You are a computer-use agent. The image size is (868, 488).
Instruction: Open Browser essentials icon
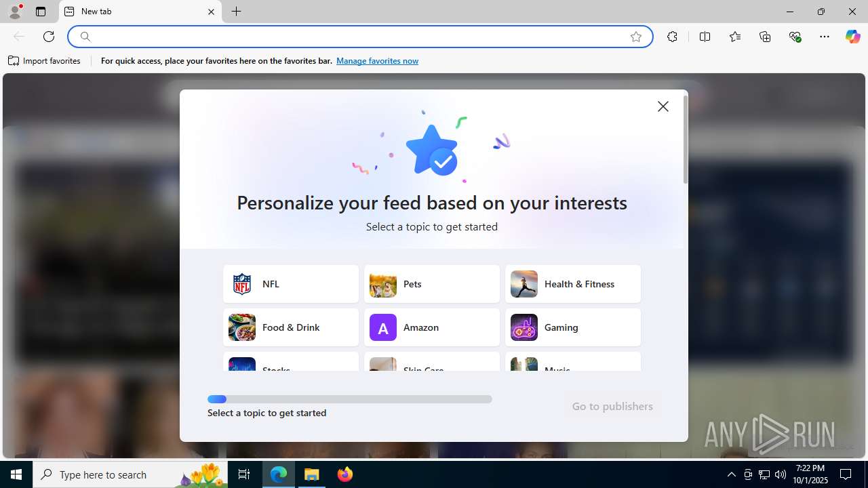(795, 37)
